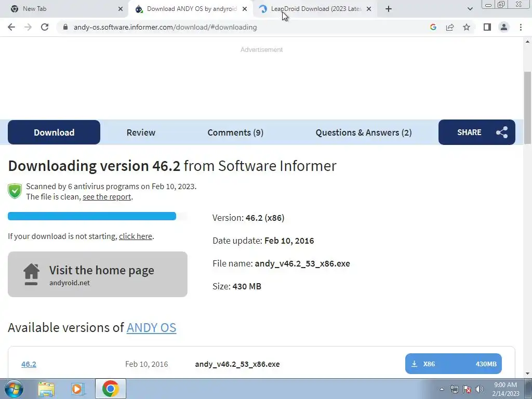The width and height of the screenshot is (532, 399).
Task: Click 'click here' to restart download
Action: coord(136,236)
